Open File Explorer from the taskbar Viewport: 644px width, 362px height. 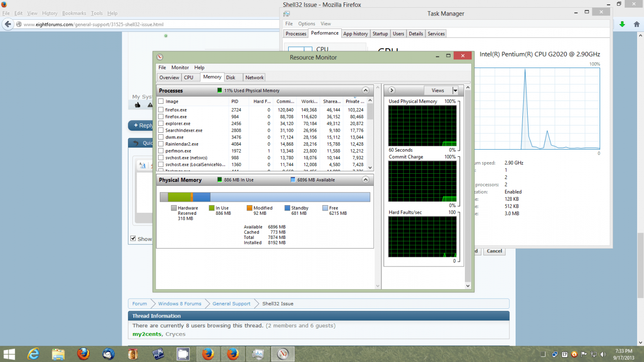pyautogui.click(x=58, y=354)
